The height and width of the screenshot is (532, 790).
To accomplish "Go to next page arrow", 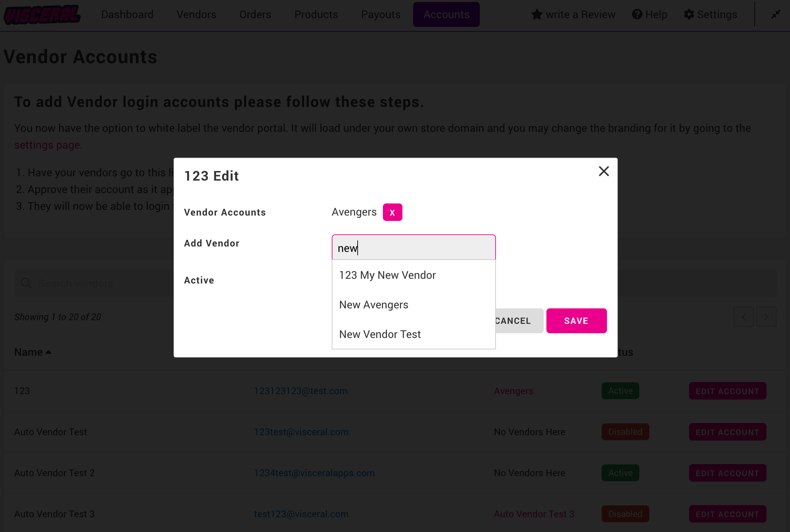I will tap(766, 317).
